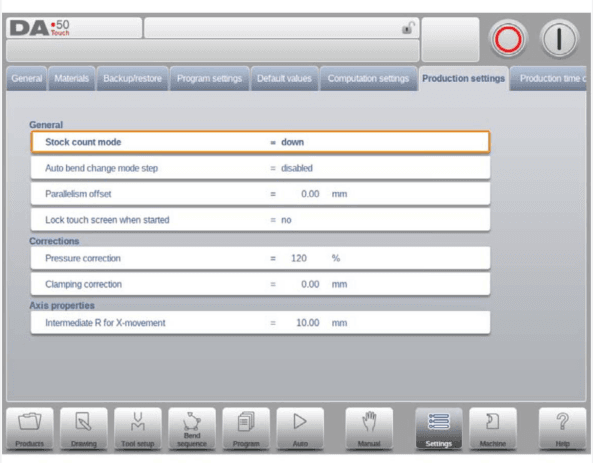Open the Products folder icon
The width and height of the screenshot is (593, 463).
coord(30,429)
